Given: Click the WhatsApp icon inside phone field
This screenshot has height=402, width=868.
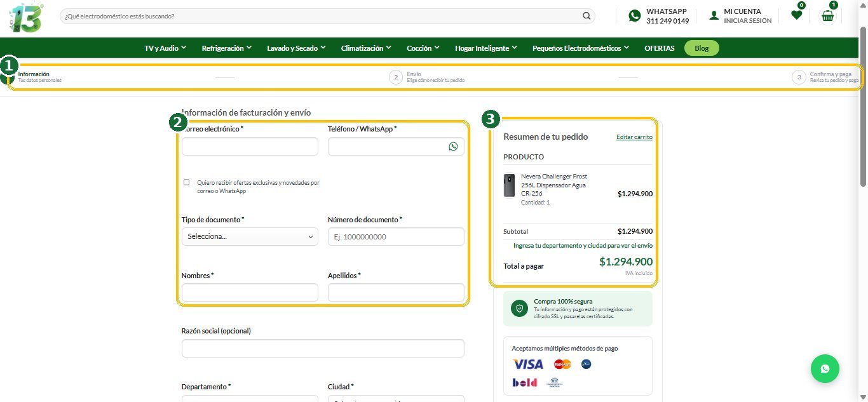Looking at the screenshot, I should (x=453, y=146).
